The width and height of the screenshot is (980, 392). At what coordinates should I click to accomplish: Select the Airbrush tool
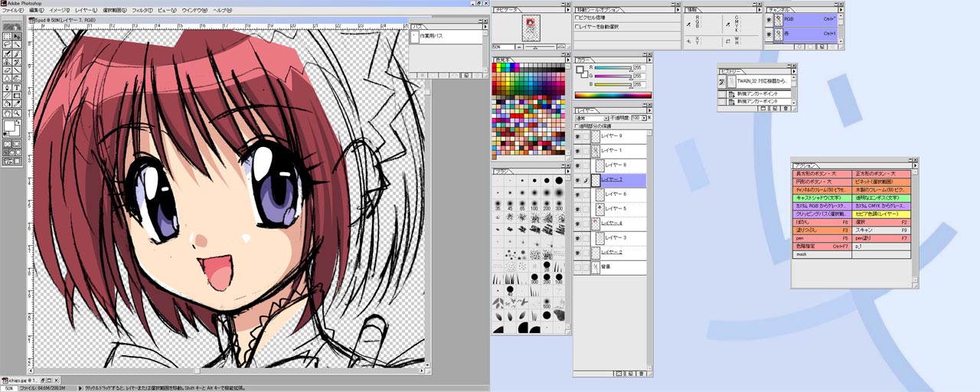[x=7, y=54]
